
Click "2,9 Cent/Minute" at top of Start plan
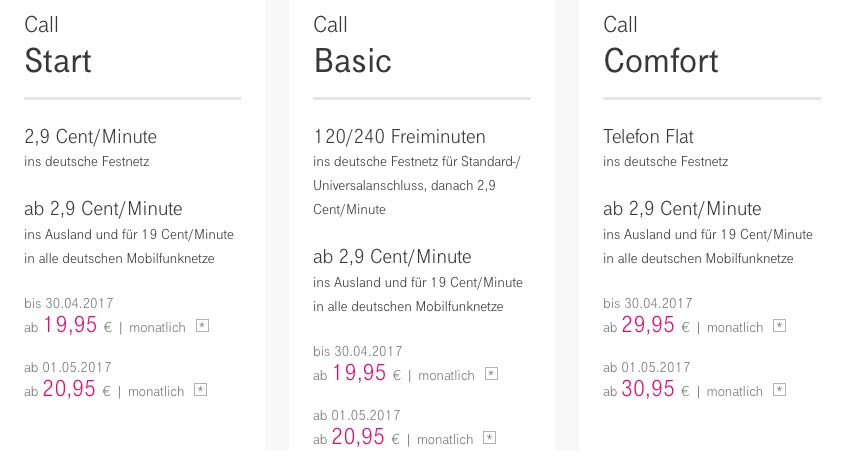pos(91,137)
